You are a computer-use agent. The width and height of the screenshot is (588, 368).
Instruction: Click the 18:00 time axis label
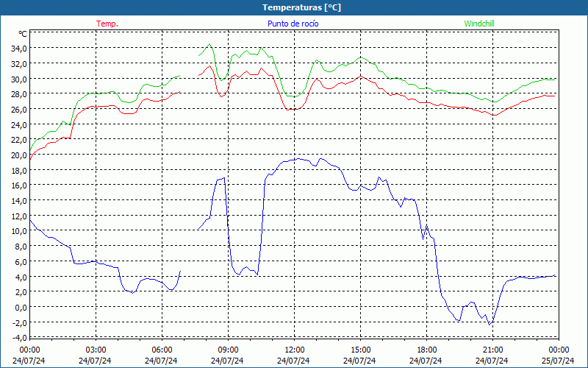click(427, 350)
